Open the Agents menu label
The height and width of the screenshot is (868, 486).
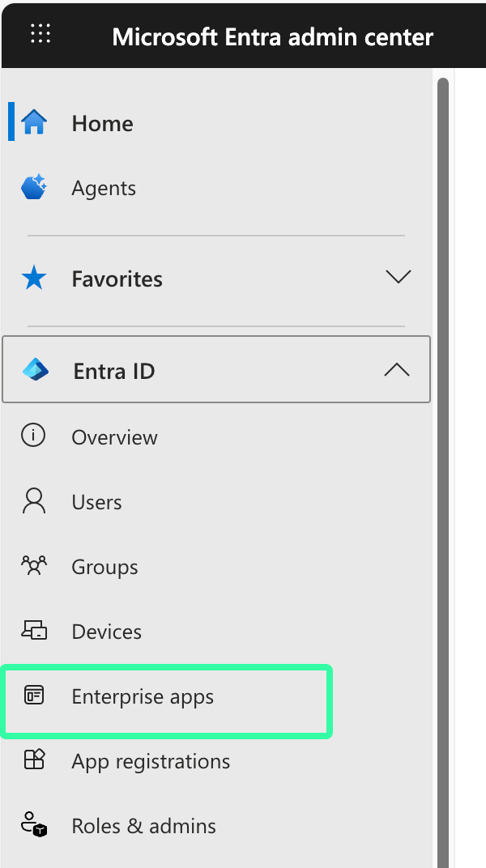[x=104, y=189]
